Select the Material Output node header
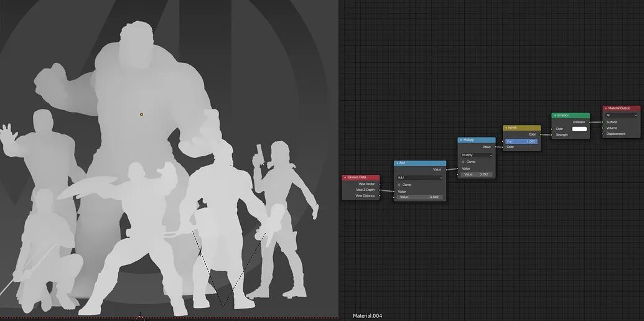The width and height of the screenshot is (644, 321). click(622, 108)
